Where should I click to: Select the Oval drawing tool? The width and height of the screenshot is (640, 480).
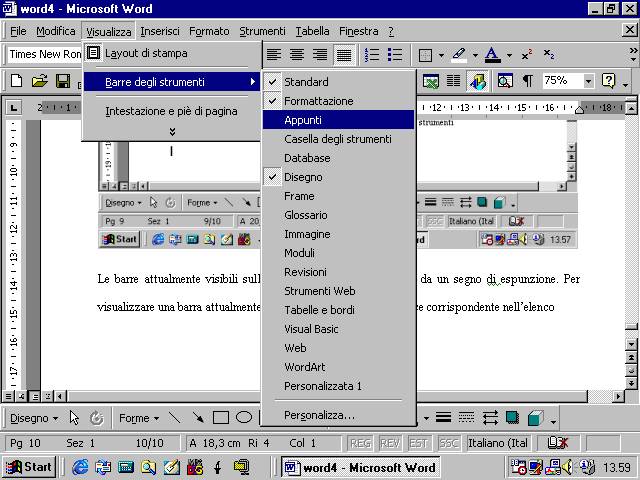244,418
